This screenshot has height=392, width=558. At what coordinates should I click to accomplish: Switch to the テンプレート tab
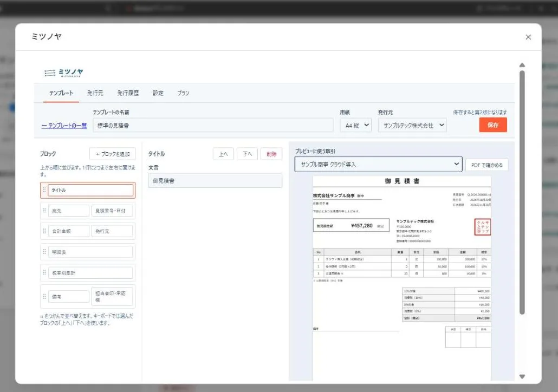coord(61,93)
